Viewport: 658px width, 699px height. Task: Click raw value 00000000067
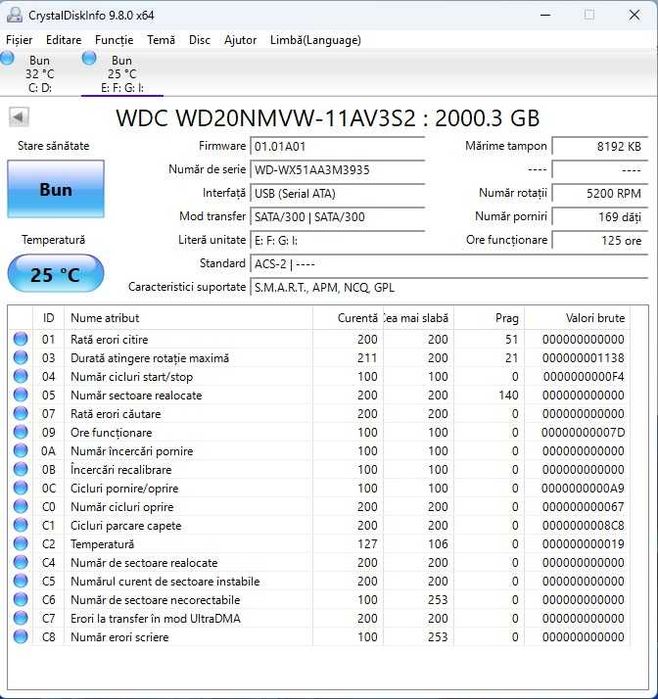pyautogui.click(x=583, y=507)
